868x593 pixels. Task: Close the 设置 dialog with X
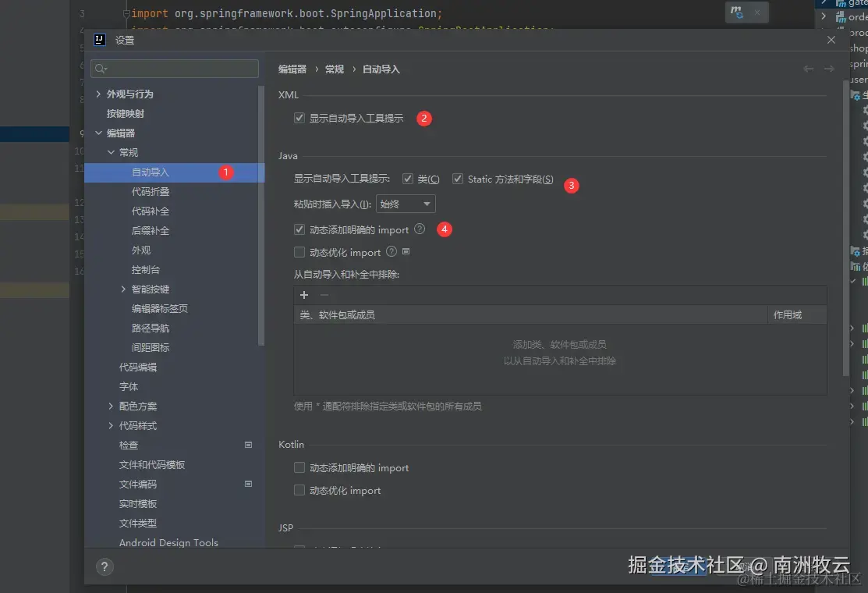(x=831, y=40)
